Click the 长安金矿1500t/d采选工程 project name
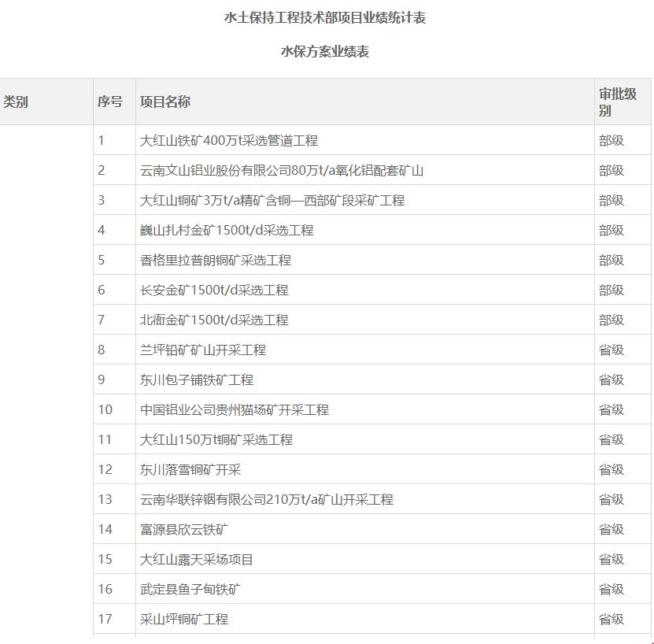 [214, 291]
